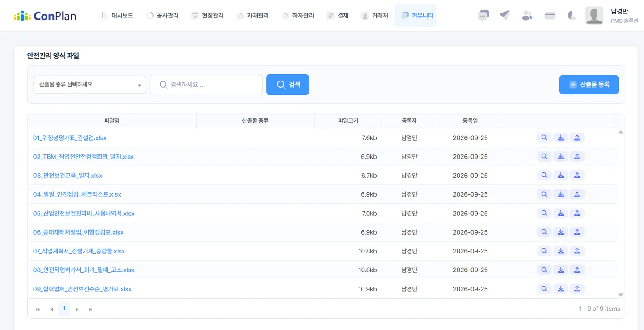Download 01_위험성평가표_건설업.xlsx file
The image size is (644, 330).
click(561, 138)
